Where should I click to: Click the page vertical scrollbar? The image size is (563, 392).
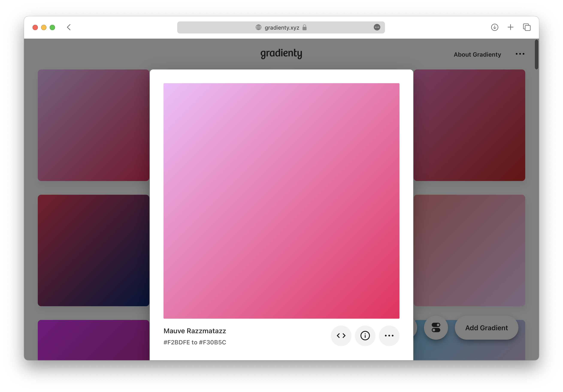click(x=536, y=54)
